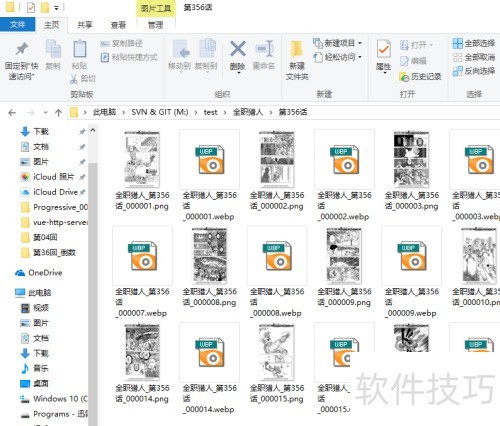Pin folder to Quick access
This screenshot has height=426, width=500.
tap(21, 61)
